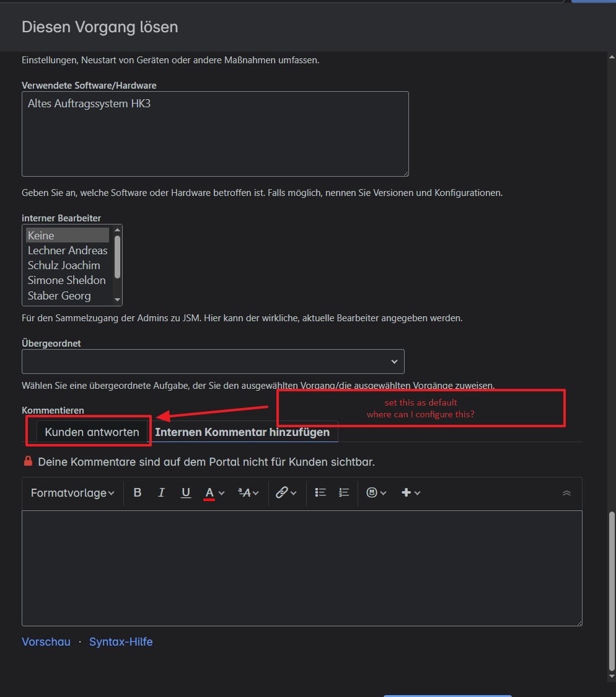The width and height of the screenshot is (616, 697).
Task: Select Lechner Andreas in the list
Action: point(67,251)
